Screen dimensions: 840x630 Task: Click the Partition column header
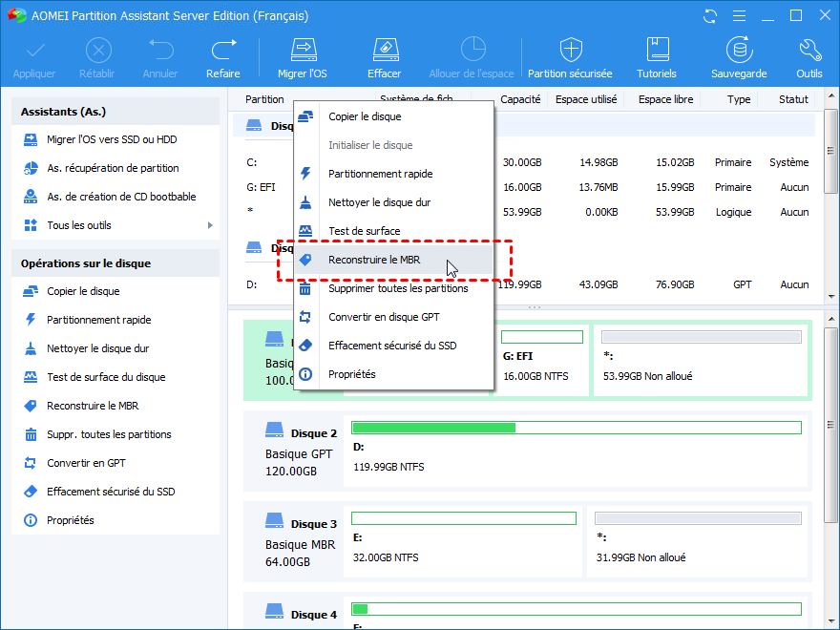pos(264,99)
